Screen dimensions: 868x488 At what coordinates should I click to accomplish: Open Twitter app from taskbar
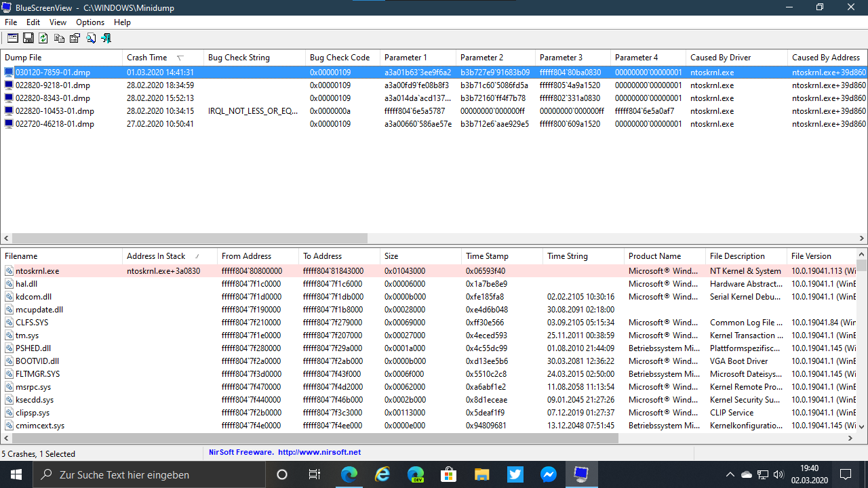tap(515, 474)
